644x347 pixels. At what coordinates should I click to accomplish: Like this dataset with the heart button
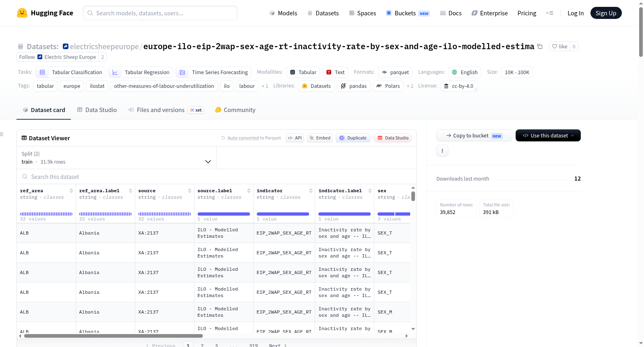click(559, 46)
